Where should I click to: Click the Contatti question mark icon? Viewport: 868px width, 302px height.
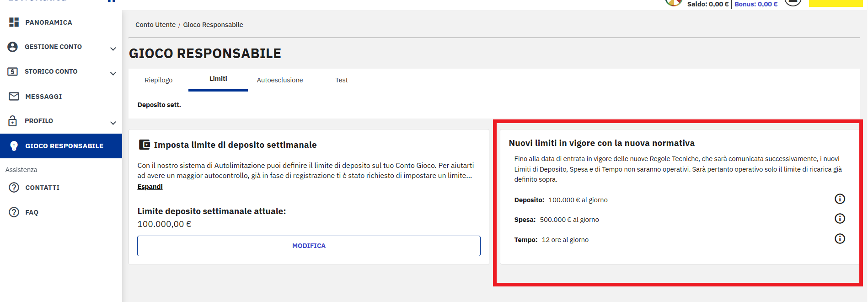coord(14,188)
